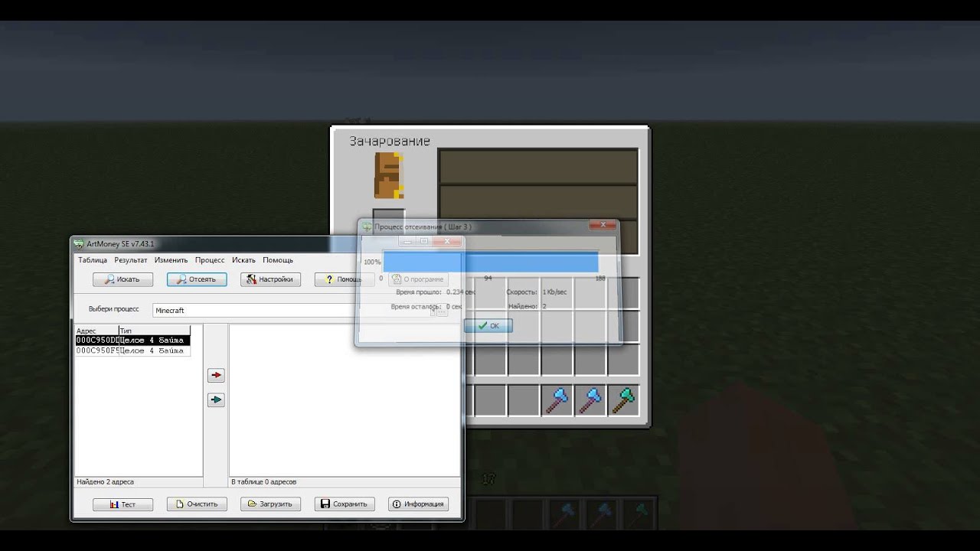
Task: Open Настройки settings button
Action: click(x=270, y=279)
